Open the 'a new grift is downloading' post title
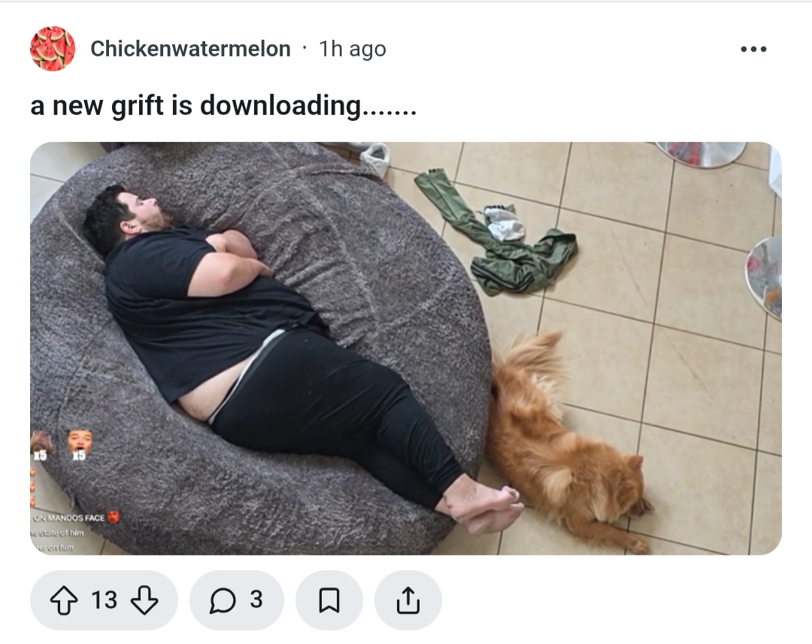 click(223, 106)
